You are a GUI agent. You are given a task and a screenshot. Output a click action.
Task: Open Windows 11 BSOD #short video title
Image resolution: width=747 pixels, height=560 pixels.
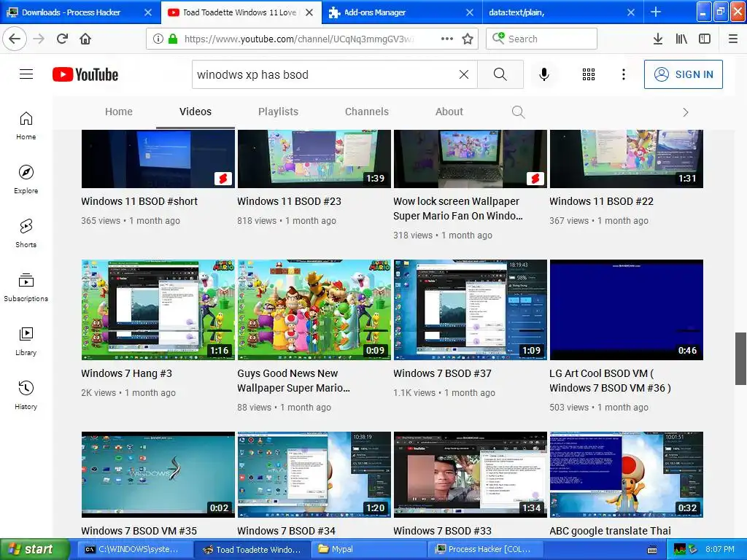coord(139,201)
